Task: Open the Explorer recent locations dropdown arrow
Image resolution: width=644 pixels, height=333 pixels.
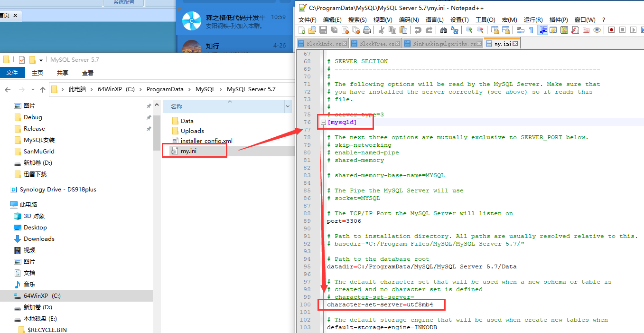Action: point(33,89)
